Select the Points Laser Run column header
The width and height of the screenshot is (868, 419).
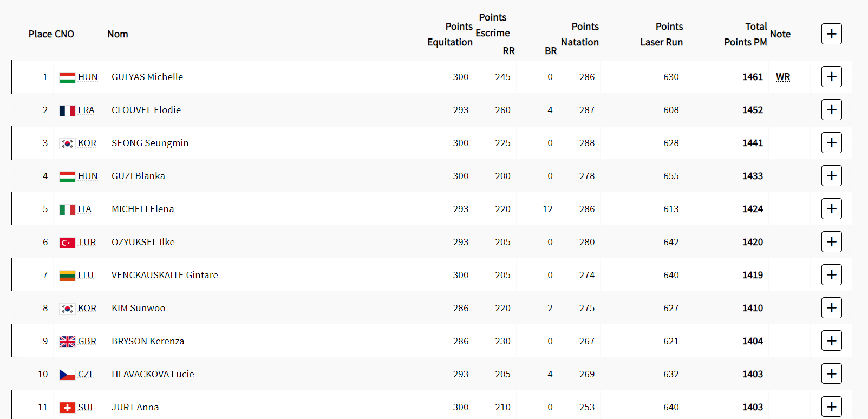click(x=661, y=34)
